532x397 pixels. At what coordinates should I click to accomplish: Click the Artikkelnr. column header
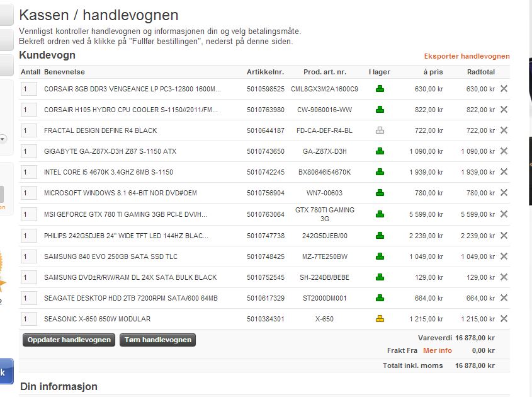[x=265, y=72]
